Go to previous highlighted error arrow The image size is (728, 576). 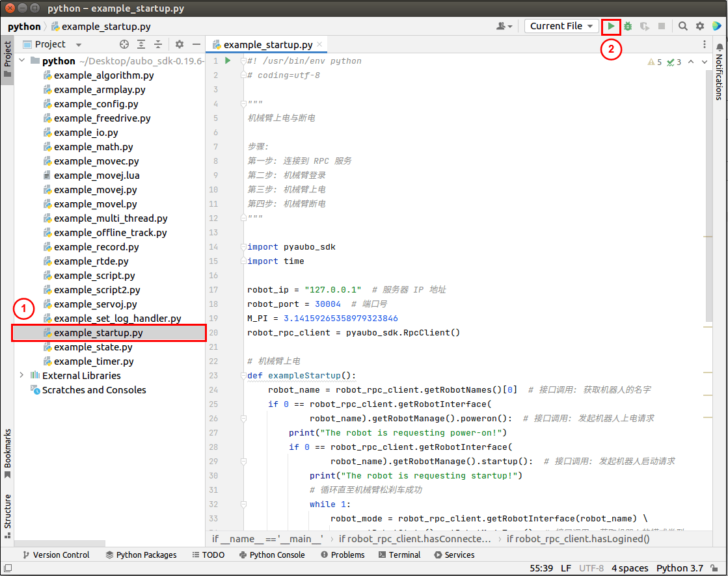[x=691, y=62]
